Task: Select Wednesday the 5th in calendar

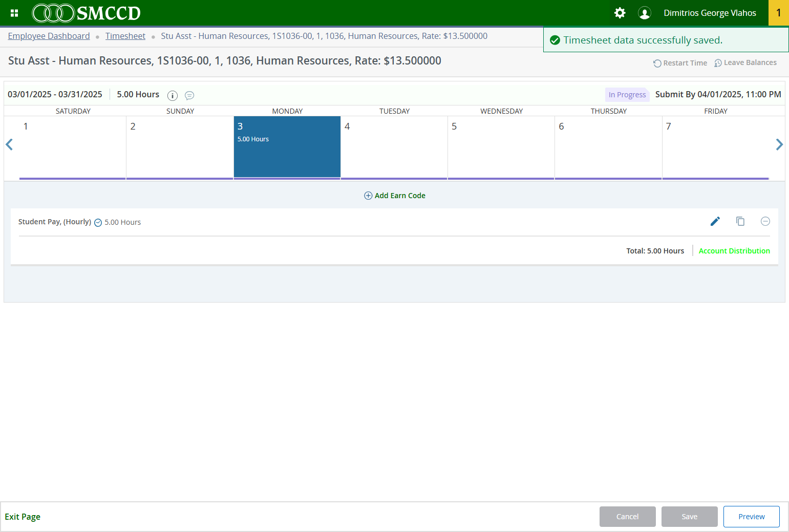Action: [501, 148]
